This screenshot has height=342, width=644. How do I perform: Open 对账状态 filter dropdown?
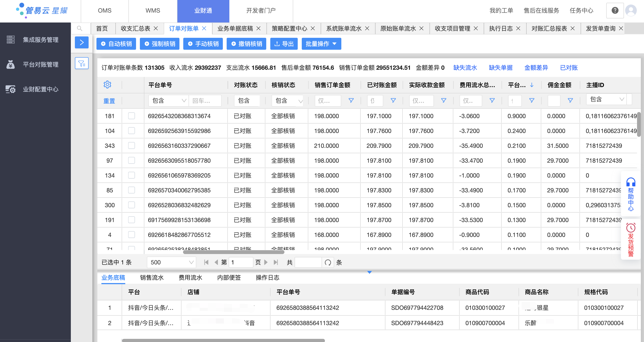tap(247, 101)
